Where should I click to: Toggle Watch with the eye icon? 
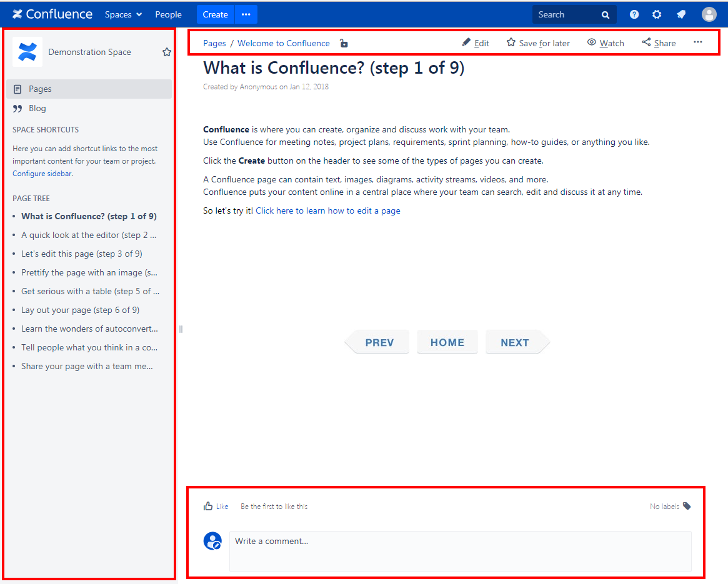tap(606, 43)
